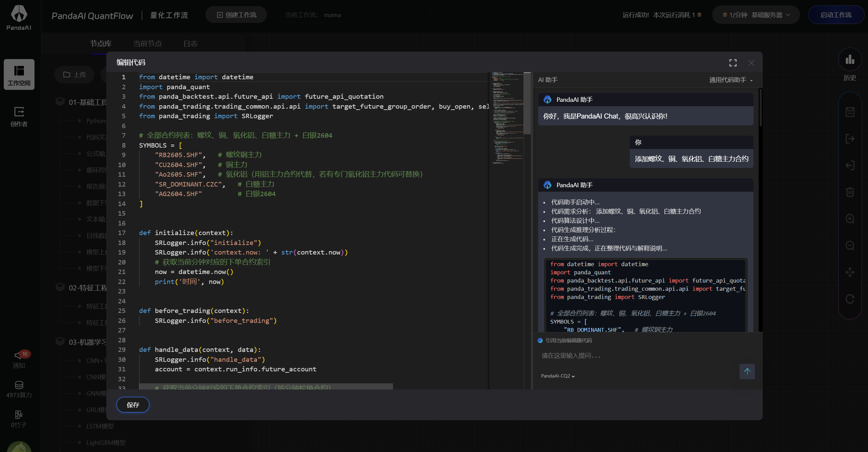Image resolution: width=868 pixels, height=452 pixels.
Task: Focus the 请在这里输入提问 chat input
Action: [x=639, y=356]
